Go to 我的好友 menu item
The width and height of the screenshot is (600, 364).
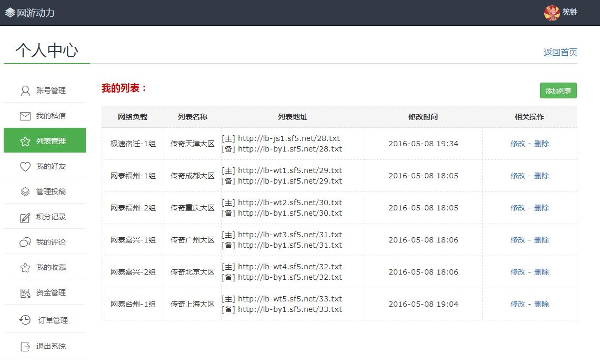pyautogui.click(x=45, y=166)
